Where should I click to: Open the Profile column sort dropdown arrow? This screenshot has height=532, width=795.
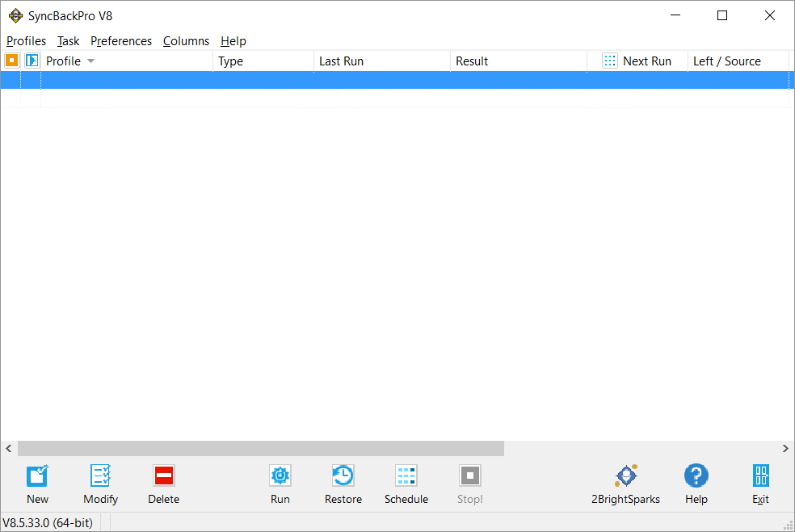tap(90, 61)
